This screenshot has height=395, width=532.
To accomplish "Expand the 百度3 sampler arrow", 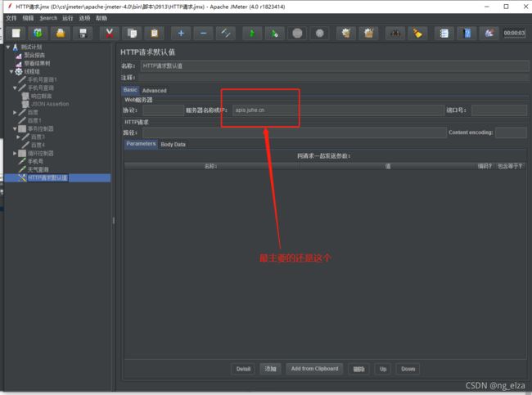I will click(x=18, y=137).
